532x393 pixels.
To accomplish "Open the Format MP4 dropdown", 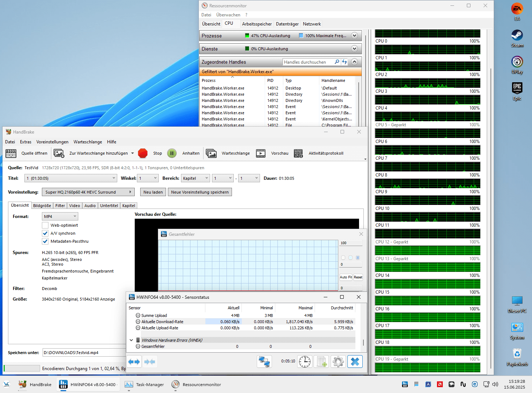I will [x=60, y=217].
